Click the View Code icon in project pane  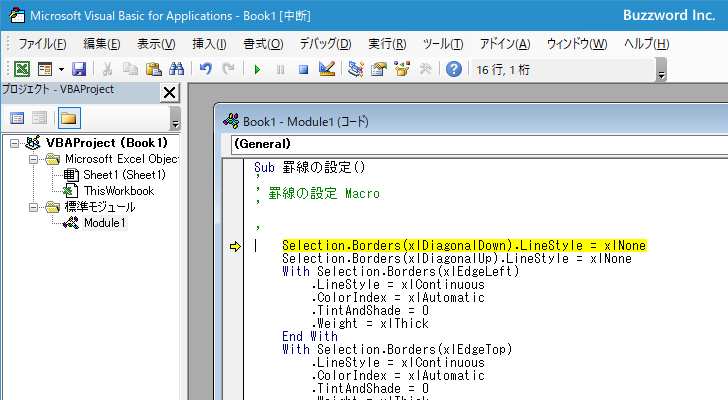[x=17, y=118]
